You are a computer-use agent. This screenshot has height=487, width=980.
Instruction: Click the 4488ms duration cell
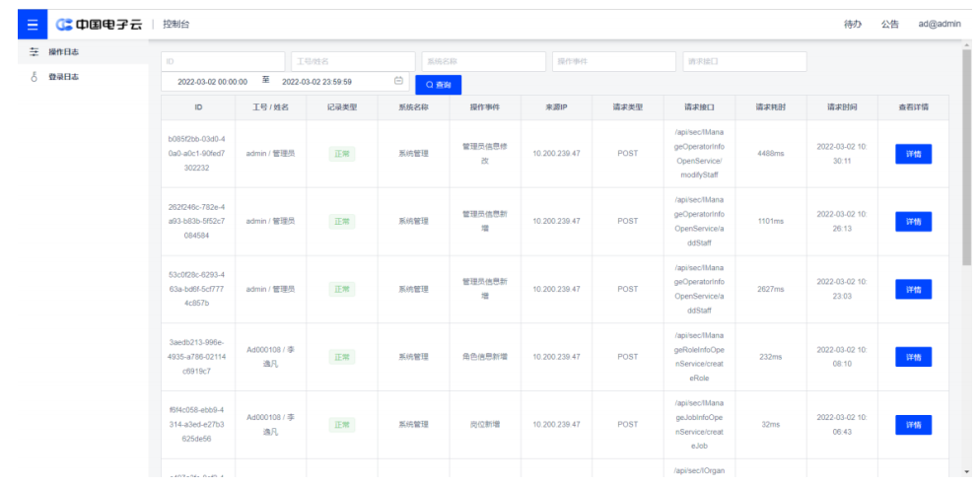771,153
